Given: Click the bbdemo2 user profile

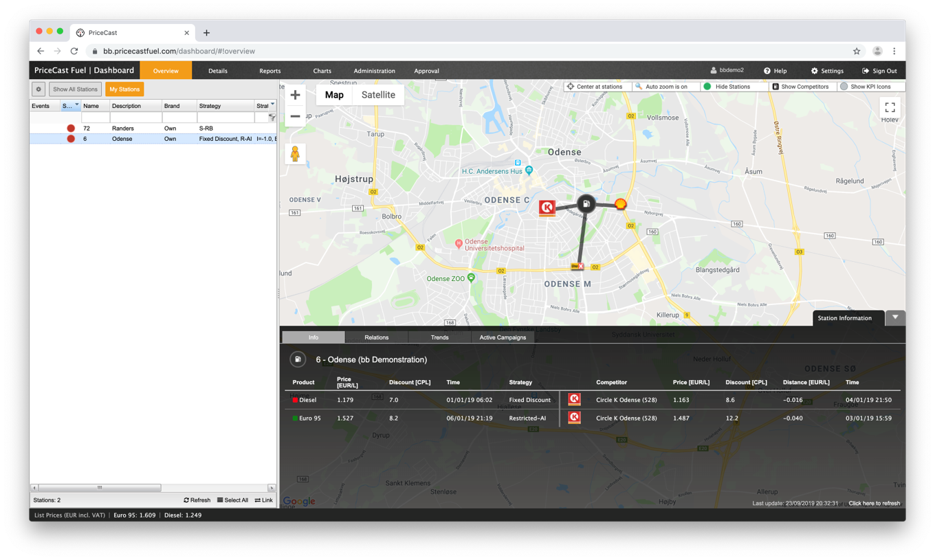Looking at the screenshot, I should pyautogui.click(x=727, y=70).
